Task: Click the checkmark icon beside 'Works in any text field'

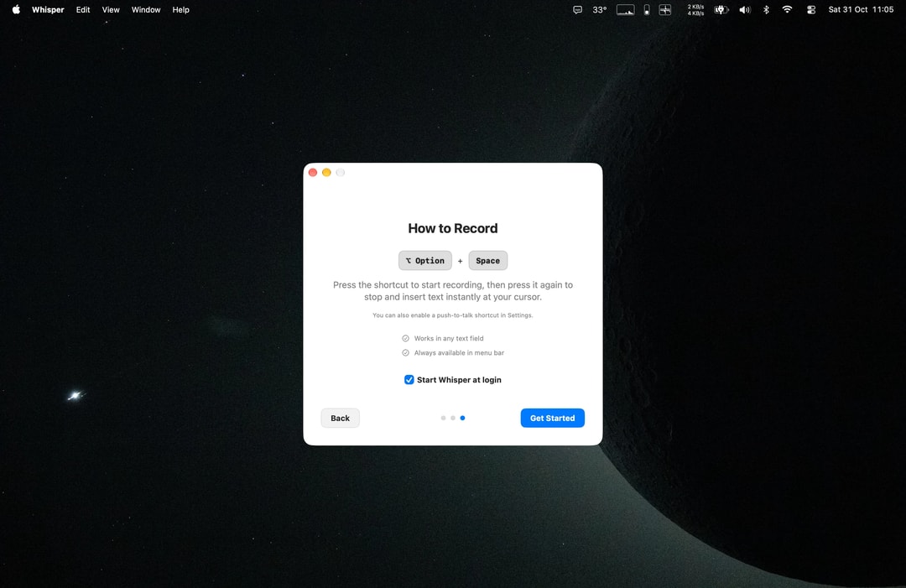Action: (x=406, y=339)
